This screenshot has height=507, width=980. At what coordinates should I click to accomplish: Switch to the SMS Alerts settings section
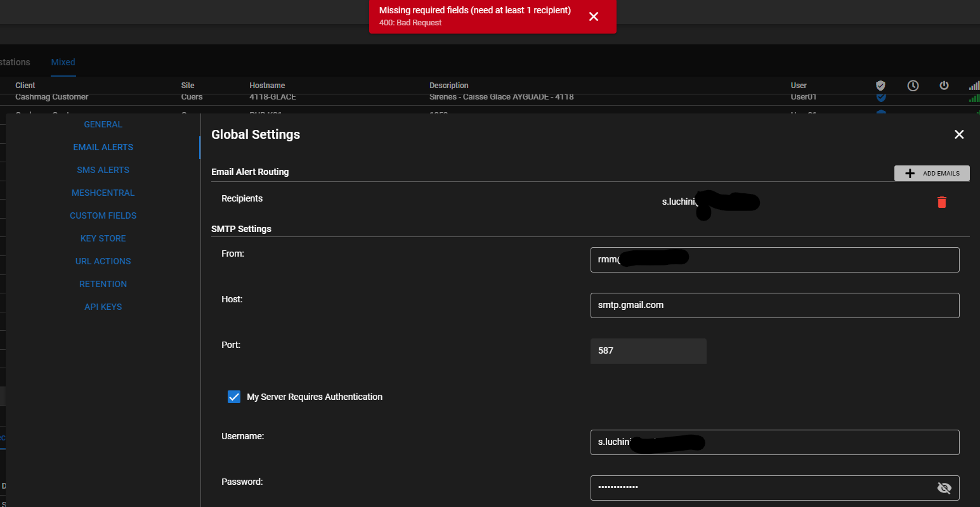coord(103,169)
